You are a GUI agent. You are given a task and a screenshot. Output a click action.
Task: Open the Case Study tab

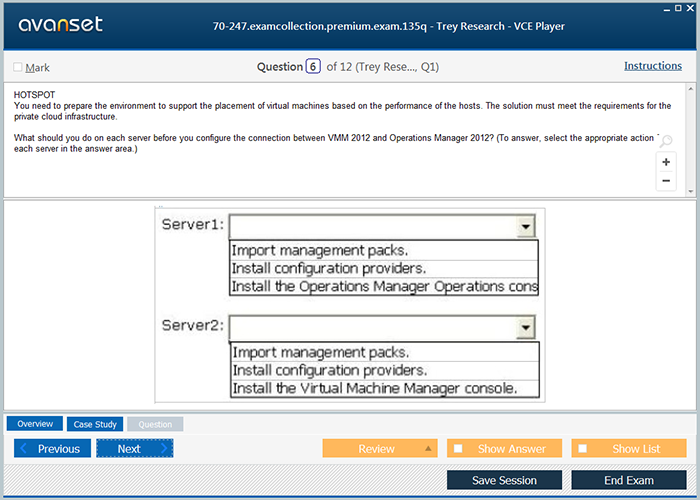click(95, 424)
